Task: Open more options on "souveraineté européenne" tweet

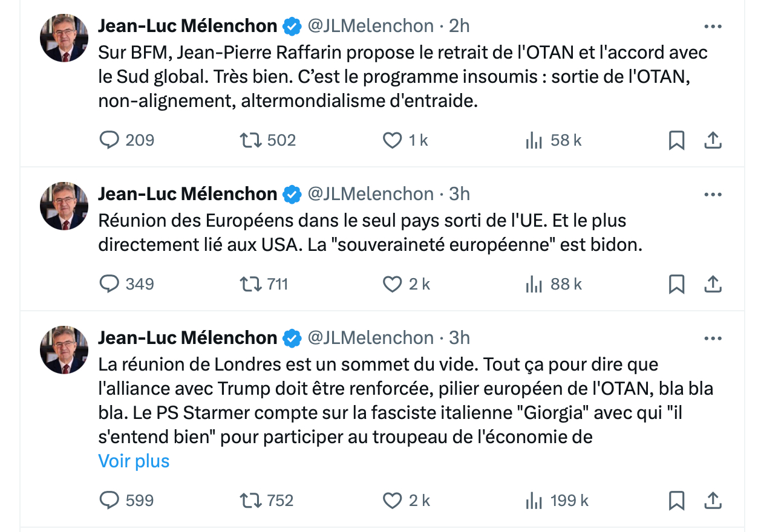Action: coord(713,195)
